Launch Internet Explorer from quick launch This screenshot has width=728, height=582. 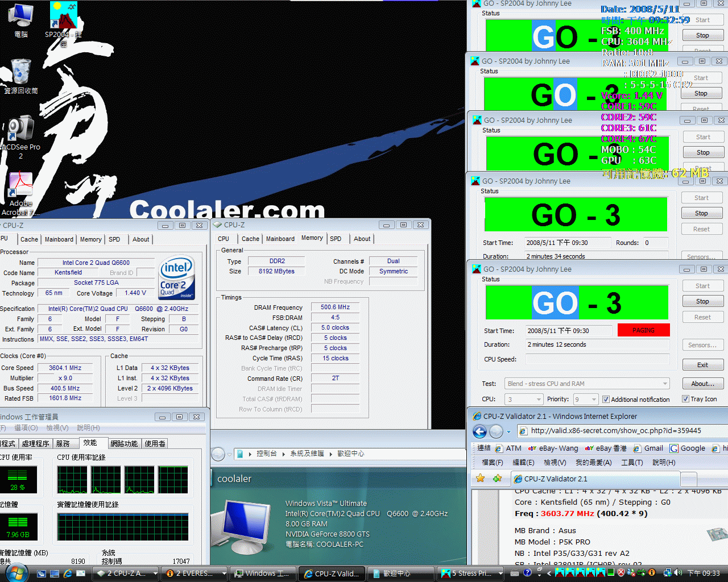point(68,573)
